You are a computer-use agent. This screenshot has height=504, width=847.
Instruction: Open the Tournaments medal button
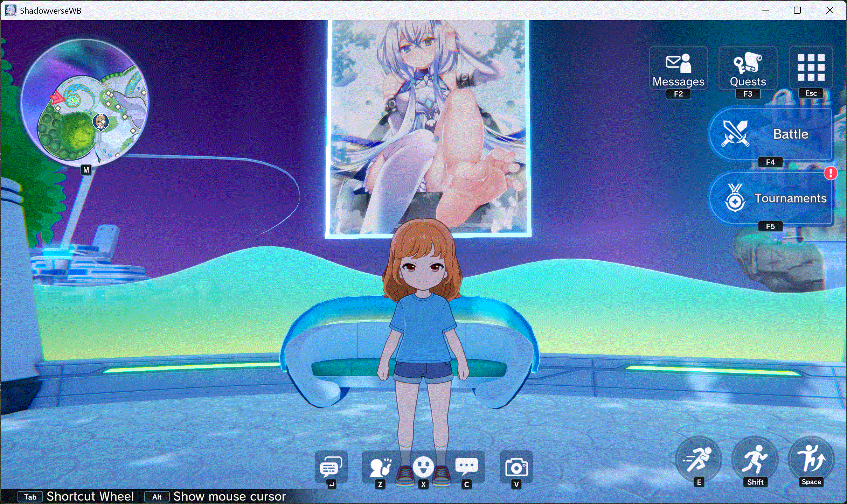[x=770, y=198]
